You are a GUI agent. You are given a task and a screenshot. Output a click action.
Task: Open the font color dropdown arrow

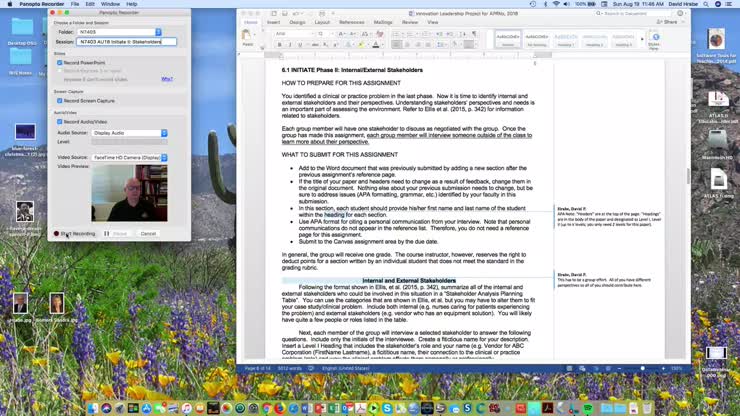(x=381, y=45)
